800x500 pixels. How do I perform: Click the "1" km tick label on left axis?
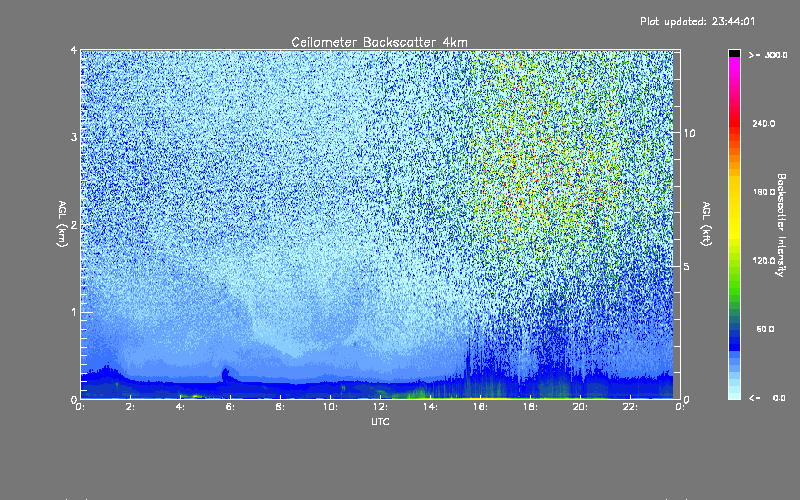[x=74, y=312]
